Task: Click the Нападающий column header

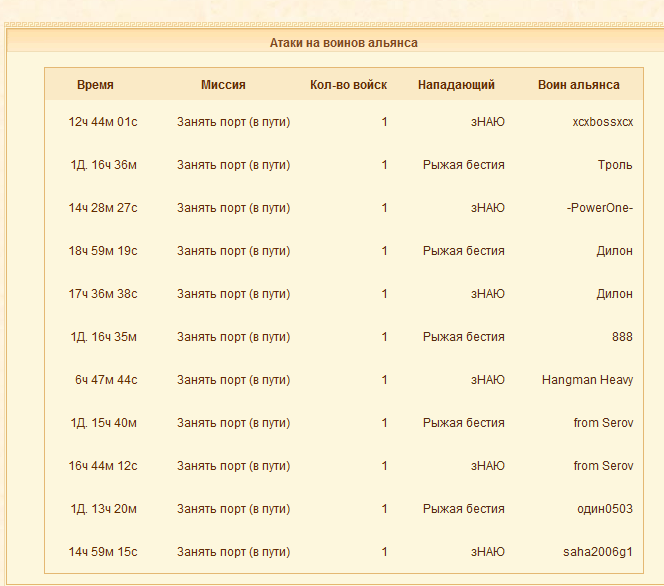Action: [x=456, y=85]
